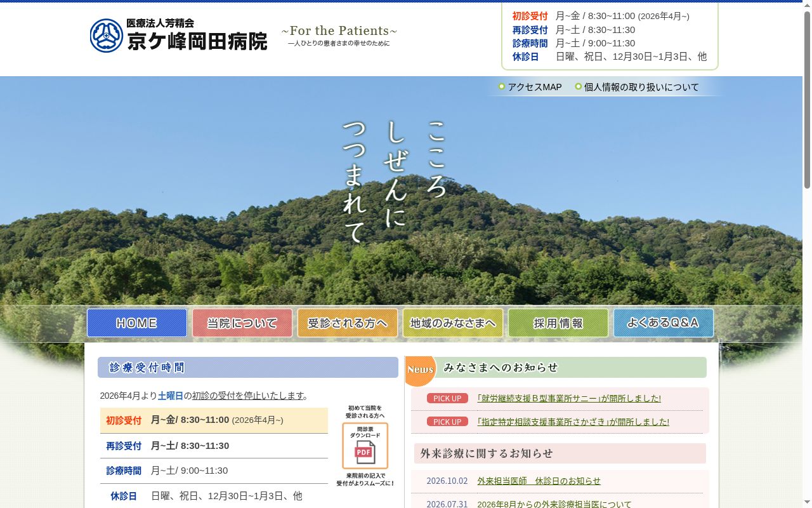Click 初診の受付を停止いたします underlined text
Viewport: 812px width, 508px height.
point(248,396)
